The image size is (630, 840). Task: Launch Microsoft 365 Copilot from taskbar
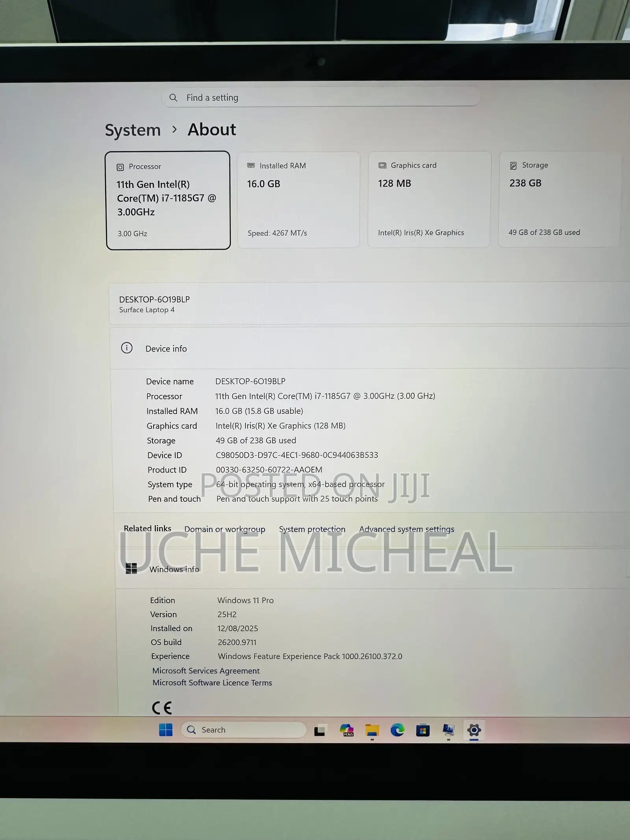pyautogui.click(x=346, y=730)
